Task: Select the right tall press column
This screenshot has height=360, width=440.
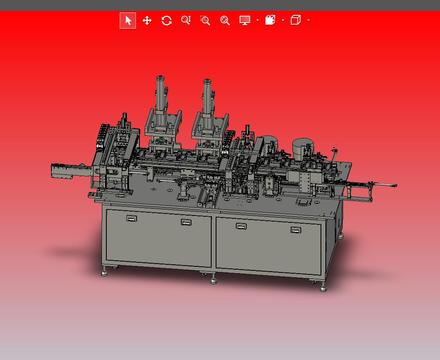Action: click(x=208, y=97)
